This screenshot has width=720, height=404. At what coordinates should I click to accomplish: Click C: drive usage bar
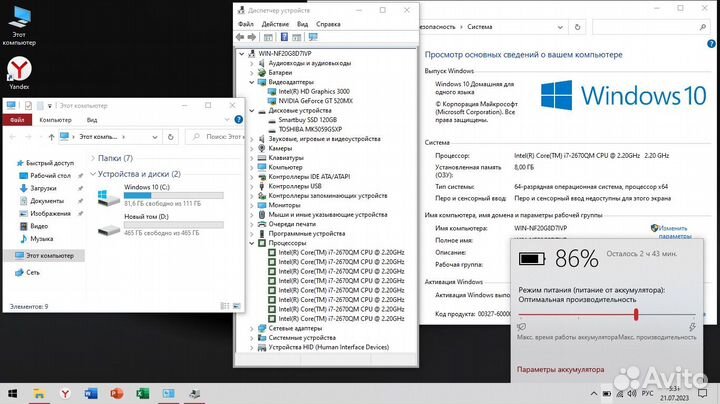[174, 195]
